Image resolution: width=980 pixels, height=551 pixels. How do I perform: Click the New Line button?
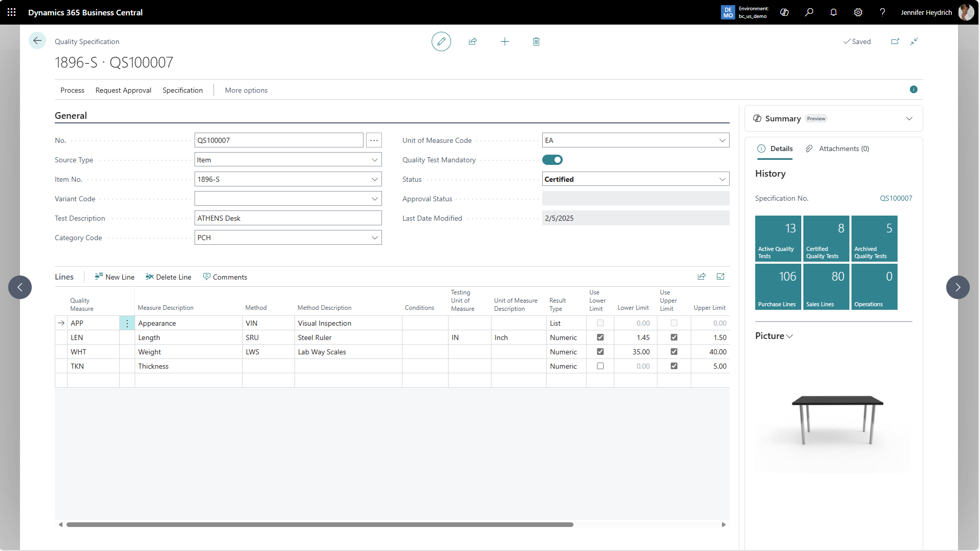115,277
